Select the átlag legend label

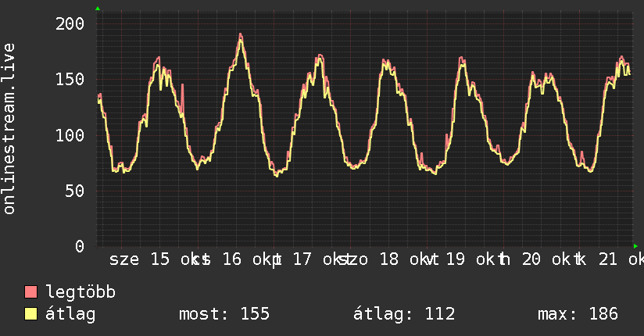pyautogui.click(x=71, y=314)
